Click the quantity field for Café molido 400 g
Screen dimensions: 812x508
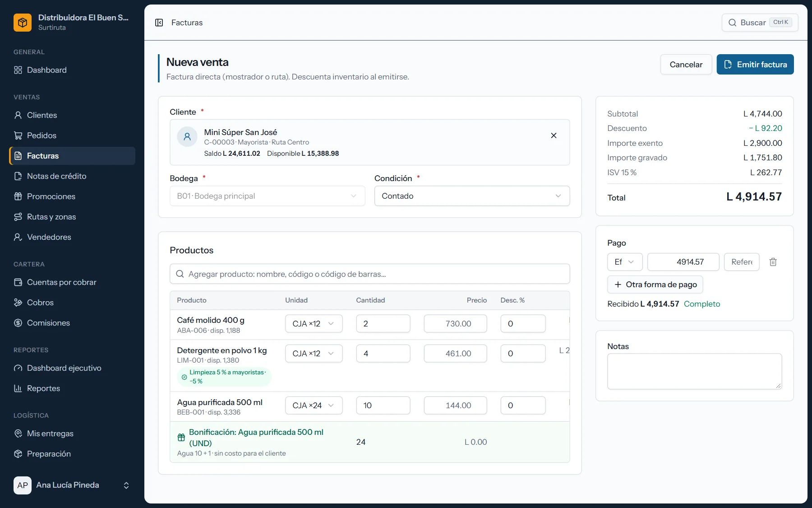pyautogui.click(x=383, y=324)
